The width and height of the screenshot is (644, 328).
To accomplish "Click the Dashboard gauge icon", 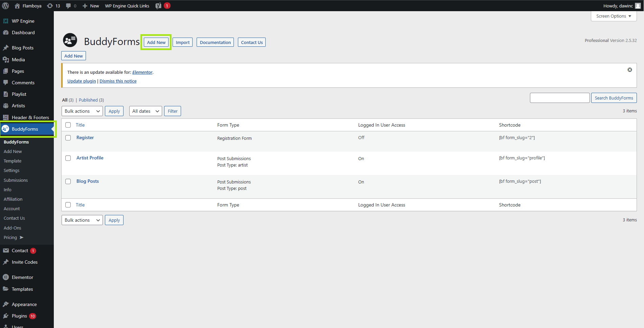I will click(x=6, y=32).
